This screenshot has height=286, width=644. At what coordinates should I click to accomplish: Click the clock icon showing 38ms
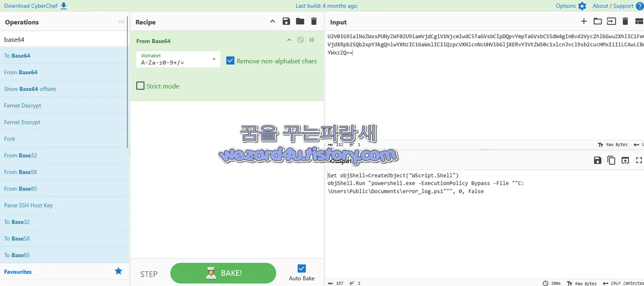coord(545,283)
